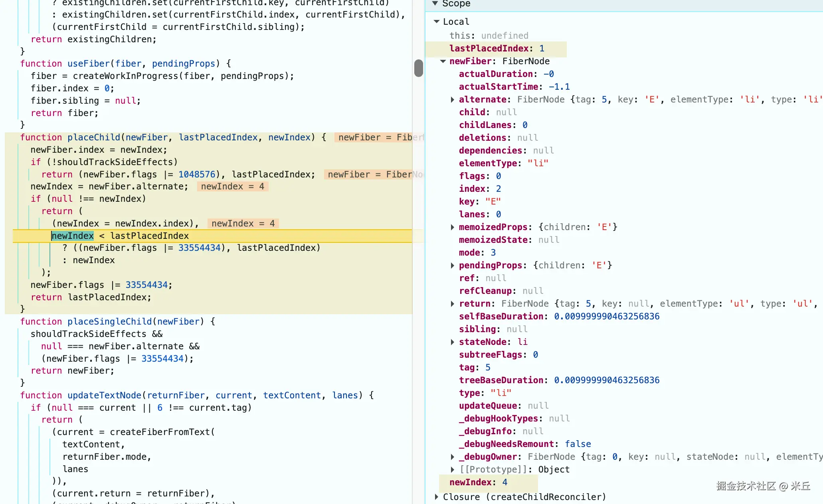The height and width of the screenshot is (504, 823).
Task: Click the createFiberFromText call
Action: 160,432
